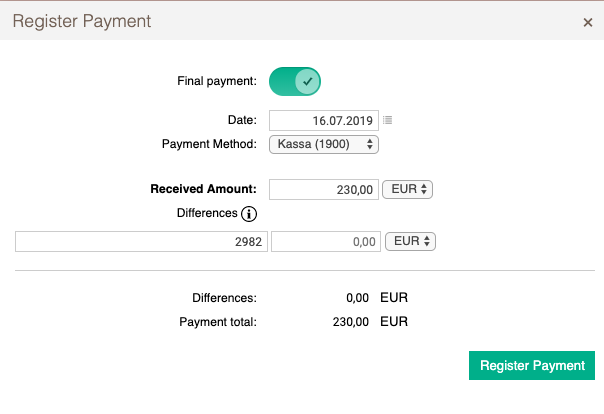Click the "Date:" label text

pyautogui.click(x=242, y=120)
